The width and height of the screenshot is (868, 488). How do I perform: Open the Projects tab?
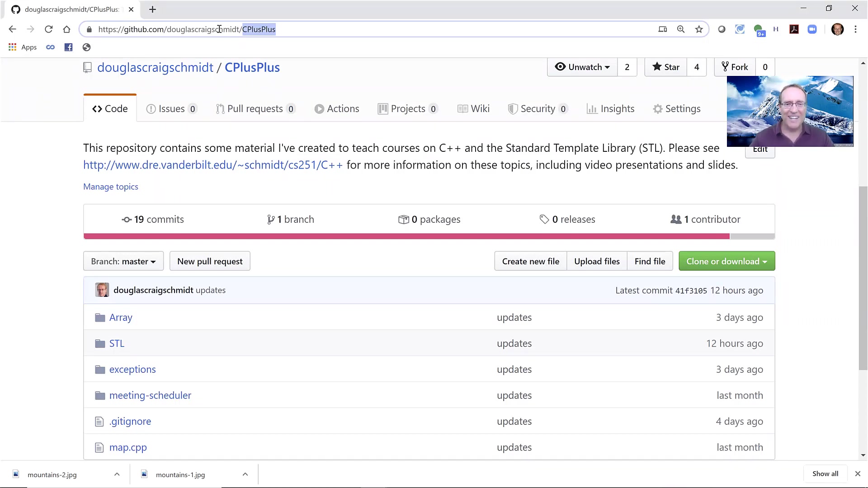click(x=408, y=109)
